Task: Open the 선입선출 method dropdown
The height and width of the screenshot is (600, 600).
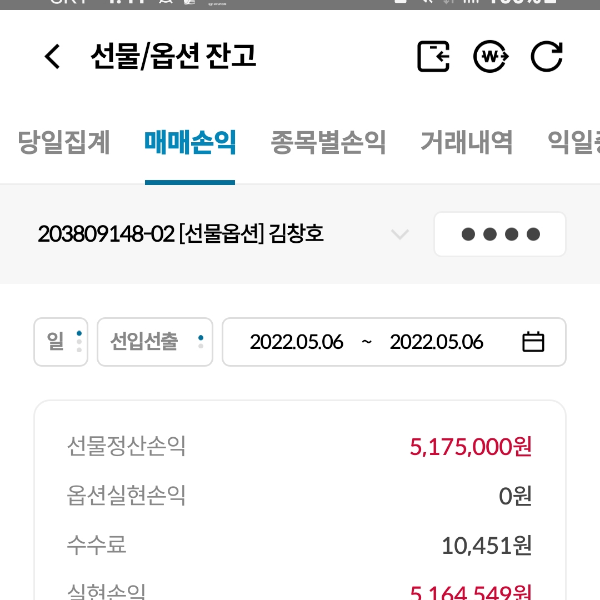Action: pyautogui.click(x=155, y=342)
